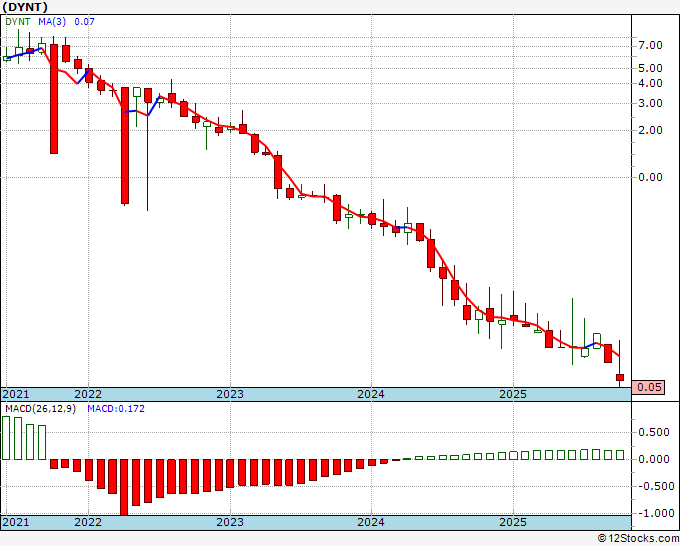Click the MA(3) indicator label
Image resolution: width=680 pixels, height=546 pixels.
(53, 21)
